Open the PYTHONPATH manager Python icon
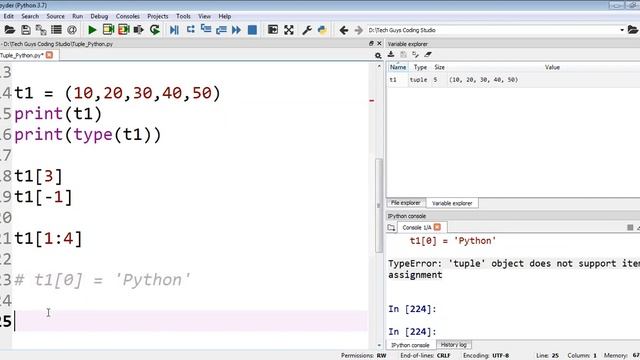Image resolution: width=640 pixels, height=360 pixels. click(x=322, y=30)
